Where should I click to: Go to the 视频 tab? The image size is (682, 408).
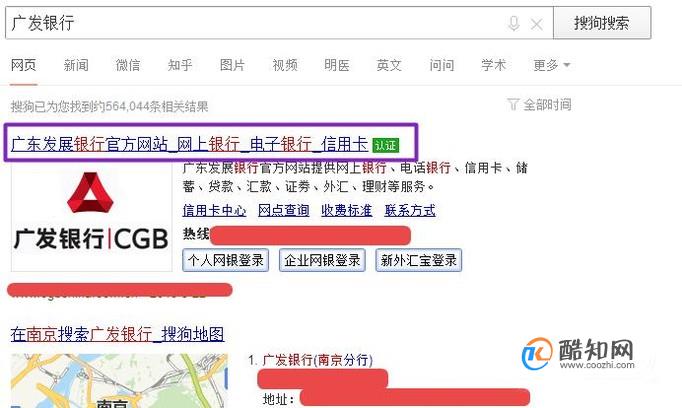click(x=285, y=65)
